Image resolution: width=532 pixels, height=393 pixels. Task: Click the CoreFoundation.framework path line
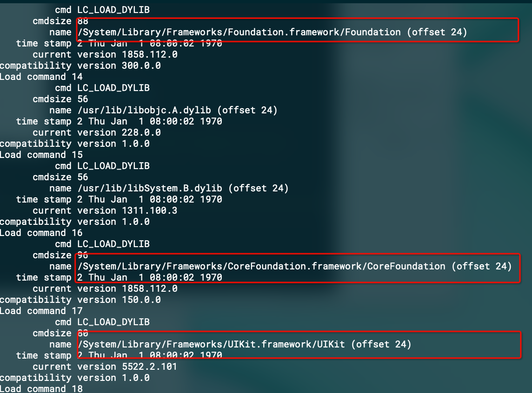point(294,266)
